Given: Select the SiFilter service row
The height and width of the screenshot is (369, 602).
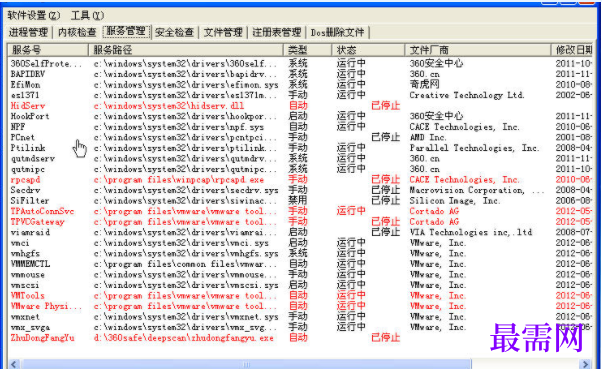Looking at the screenshot, I should click(301, 201).
